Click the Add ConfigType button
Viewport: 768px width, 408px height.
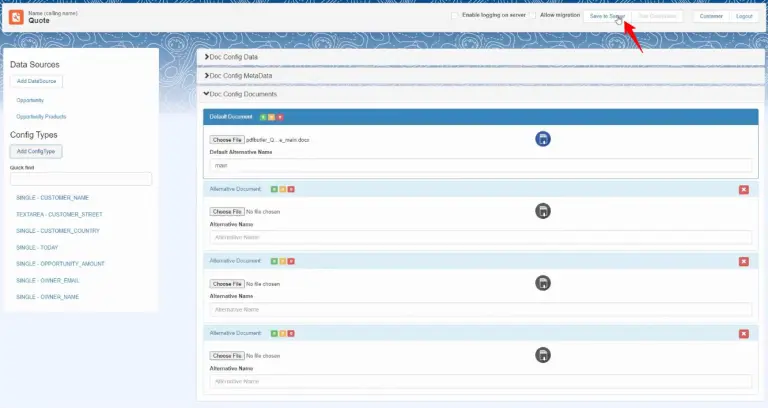[36, 151]
